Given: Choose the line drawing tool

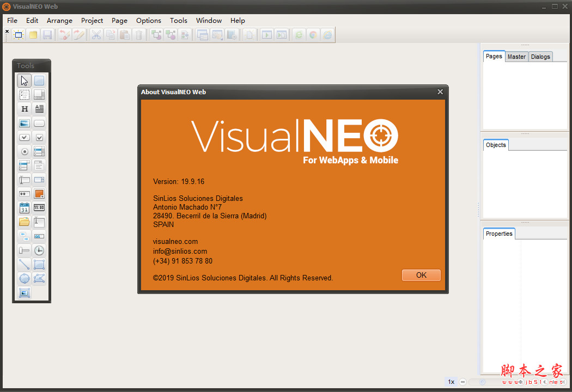Looking at the screenshot, I should point(24,264).
